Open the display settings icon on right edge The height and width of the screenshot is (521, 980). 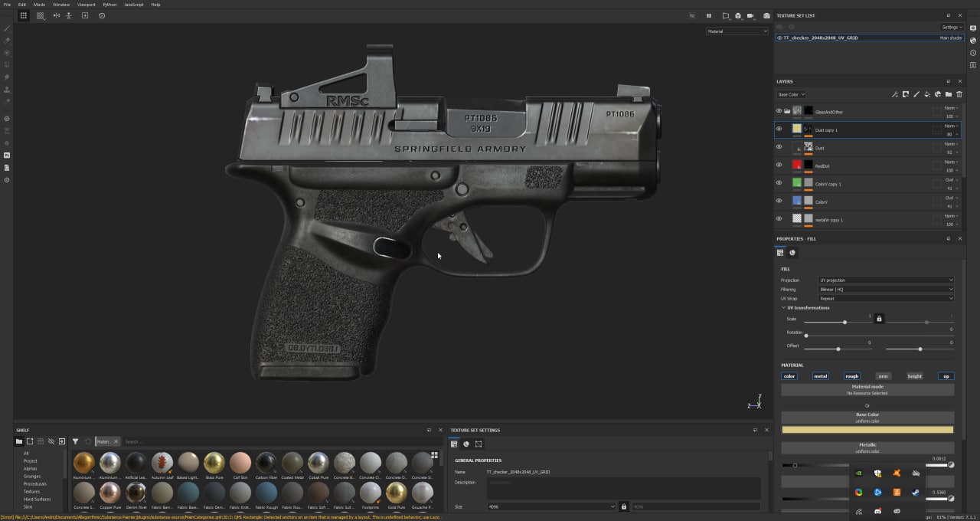(x=973, y=28)
